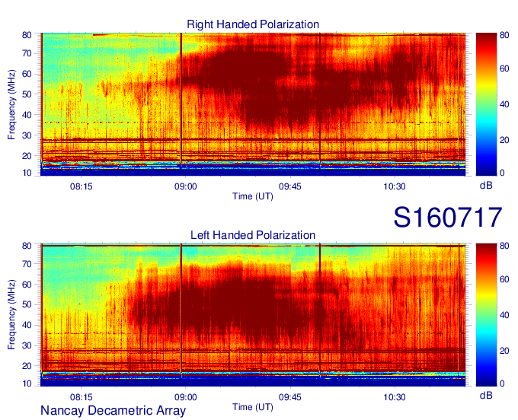Click the 30 MHz tick of Right Handed frequency axis

pyautogui.click(x=27, y=135)
